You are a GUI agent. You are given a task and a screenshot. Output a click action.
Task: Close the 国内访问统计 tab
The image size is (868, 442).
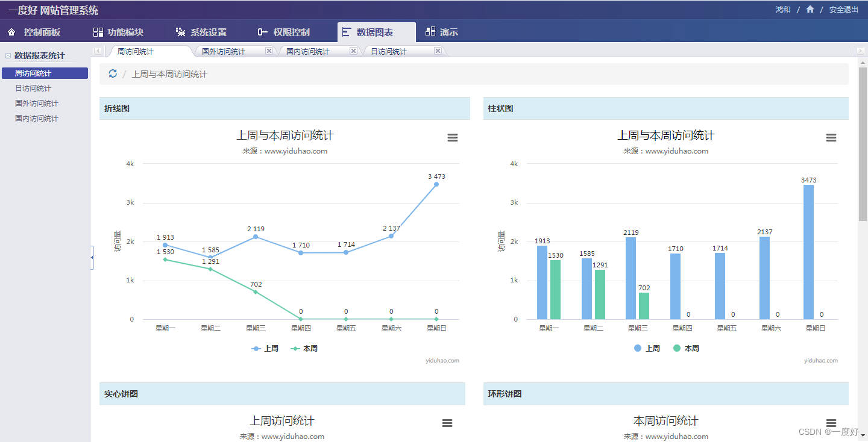[353, 51]
